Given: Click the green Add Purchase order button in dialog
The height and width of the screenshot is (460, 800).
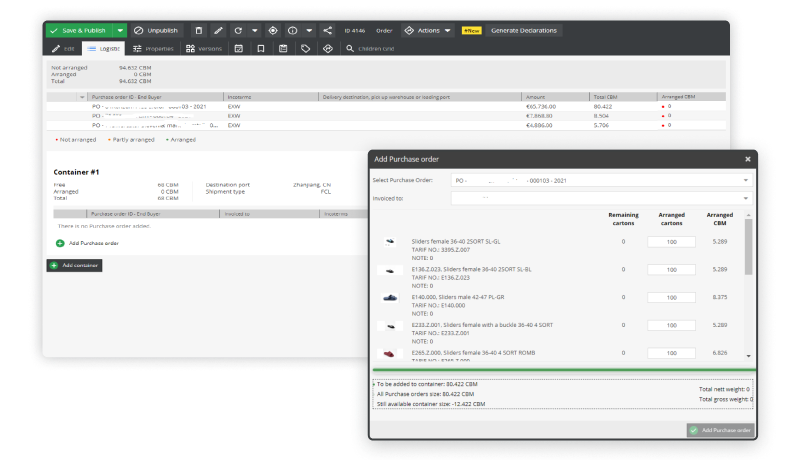Looking at the screenshot, I should (x=720, y=430).
